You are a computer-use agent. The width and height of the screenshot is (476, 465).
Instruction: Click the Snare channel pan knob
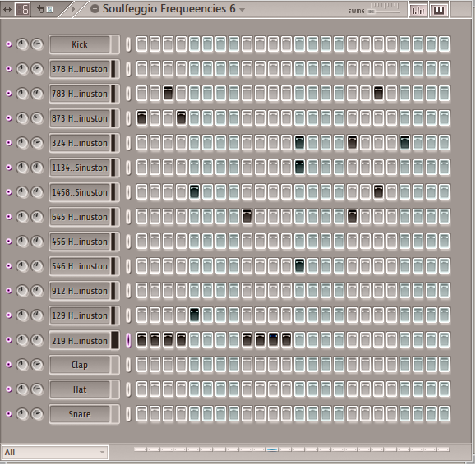tap(22, 414)
